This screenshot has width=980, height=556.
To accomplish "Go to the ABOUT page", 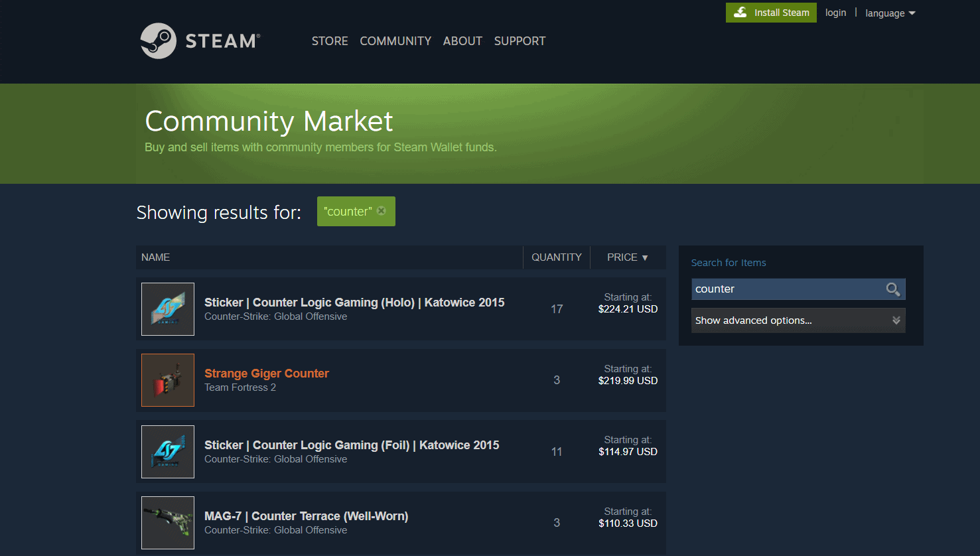I will click(462, 41).
